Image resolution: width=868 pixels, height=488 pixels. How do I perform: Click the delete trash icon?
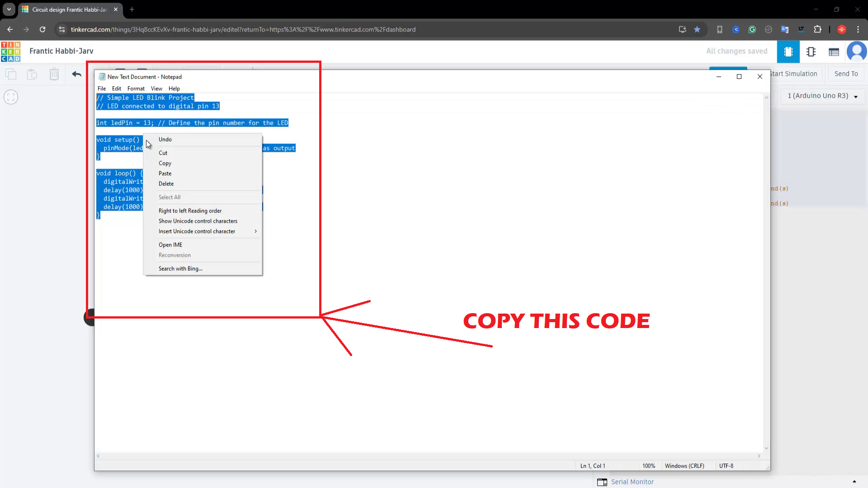54,74
